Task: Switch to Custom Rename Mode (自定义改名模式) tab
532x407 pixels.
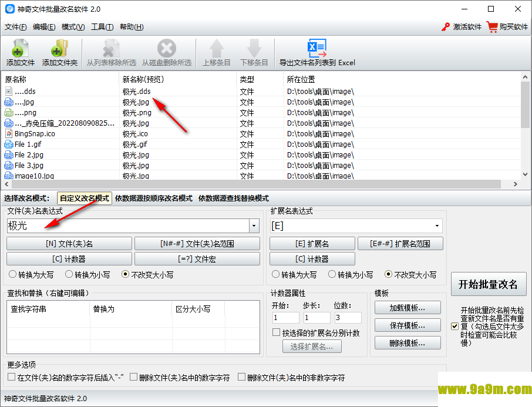Action: 85,199
